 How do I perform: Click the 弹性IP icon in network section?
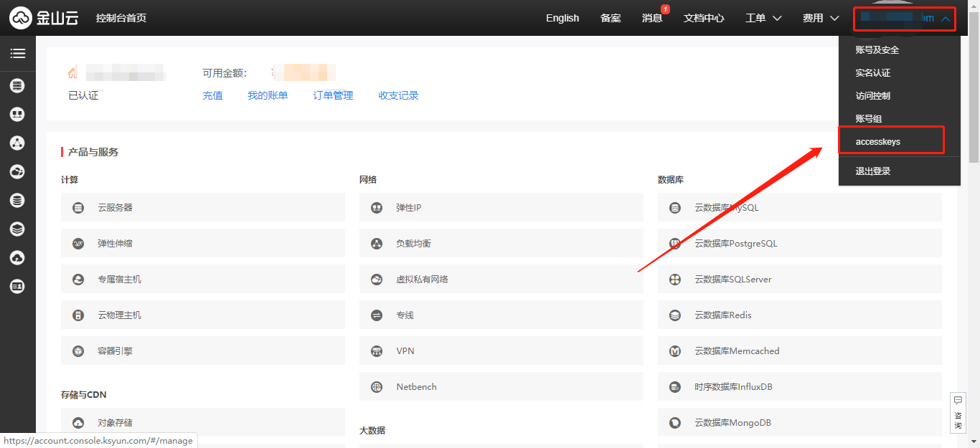[x=377, y=208]
